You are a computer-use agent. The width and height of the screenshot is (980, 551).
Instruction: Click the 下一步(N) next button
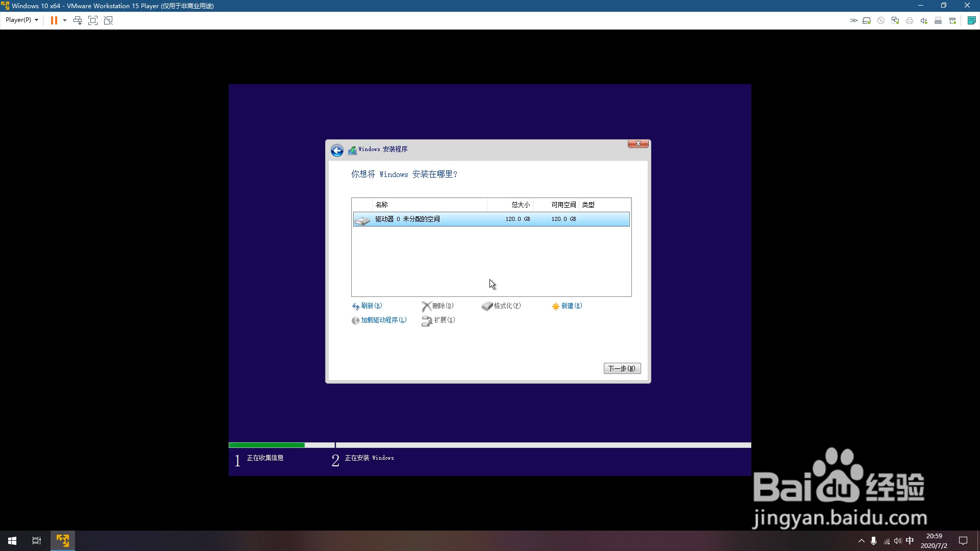[622, 368]
